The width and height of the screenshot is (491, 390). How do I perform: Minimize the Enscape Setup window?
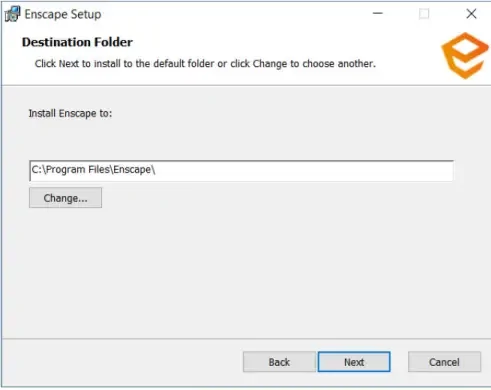click(x=378, y=14)
